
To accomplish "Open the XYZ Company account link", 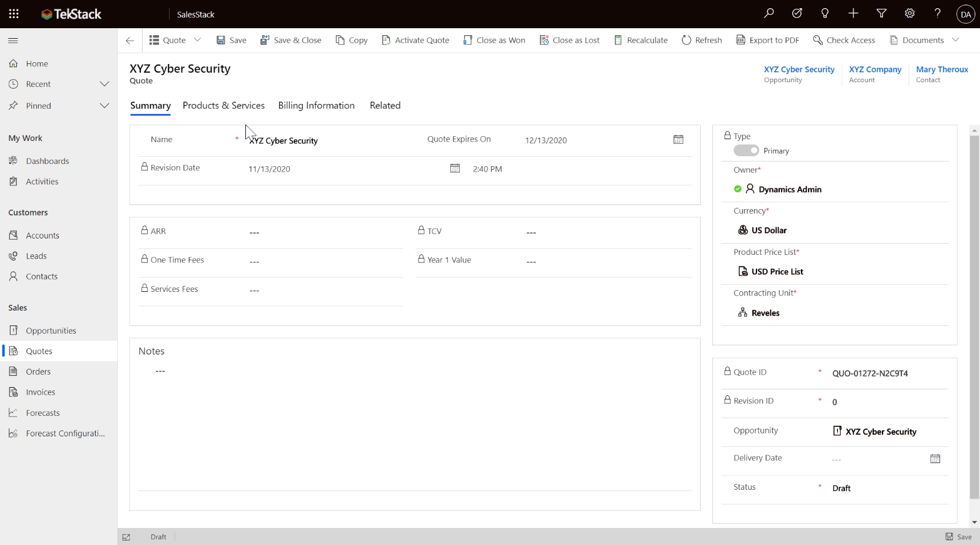I will click(875, 69).
